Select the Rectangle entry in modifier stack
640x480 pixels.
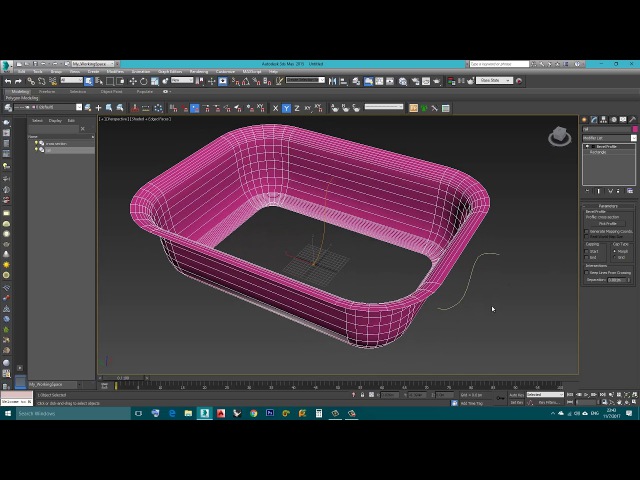coord(599,152)
